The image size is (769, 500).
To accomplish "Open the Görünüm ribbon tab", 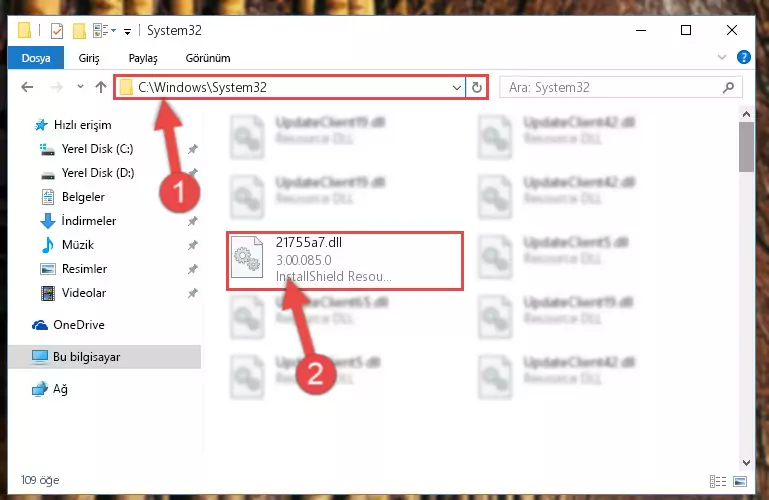I will point(207,58).
